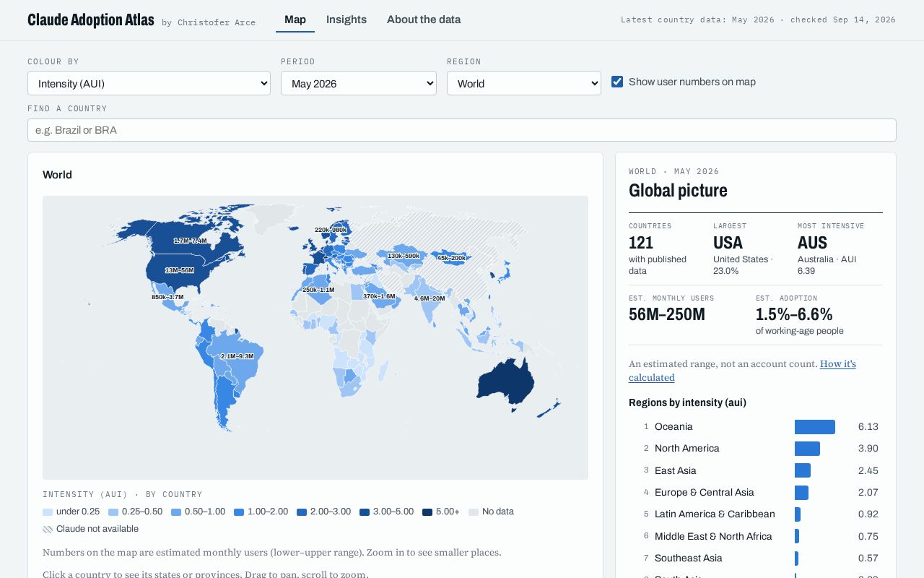Select Latin America & Caribbean row
The height and width of the screenshot is (578, 924).
756,514
